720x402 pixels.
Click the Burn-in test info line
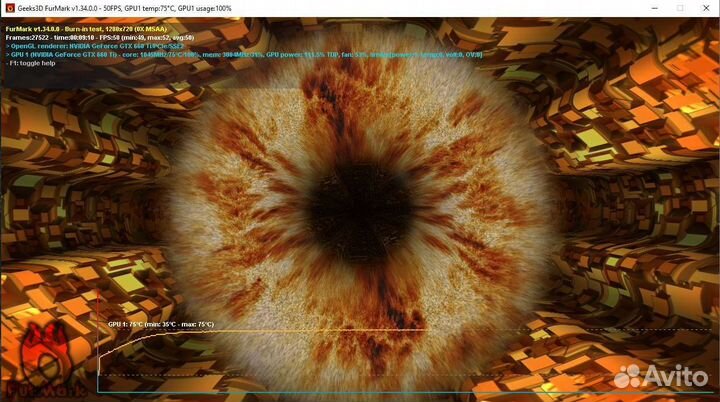click(x=86, y=29)
